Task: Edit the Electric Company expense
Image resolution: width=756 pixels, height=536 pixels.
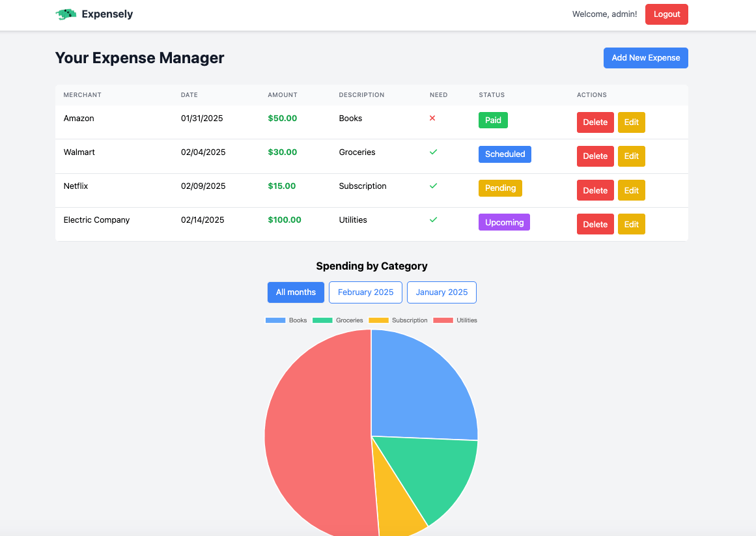Action: (631, 224)
